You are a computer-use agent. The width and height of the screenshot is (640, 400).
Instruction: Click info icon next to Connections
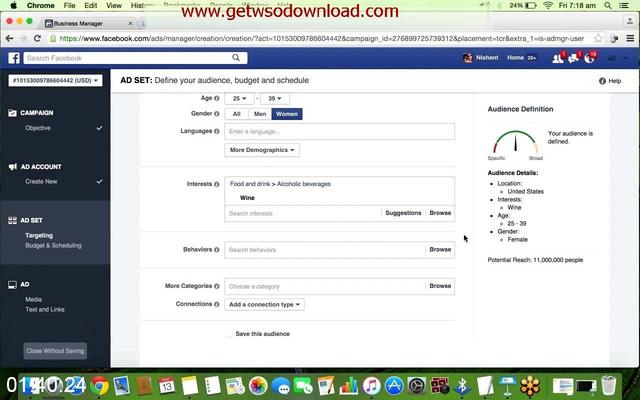point(217,304)
